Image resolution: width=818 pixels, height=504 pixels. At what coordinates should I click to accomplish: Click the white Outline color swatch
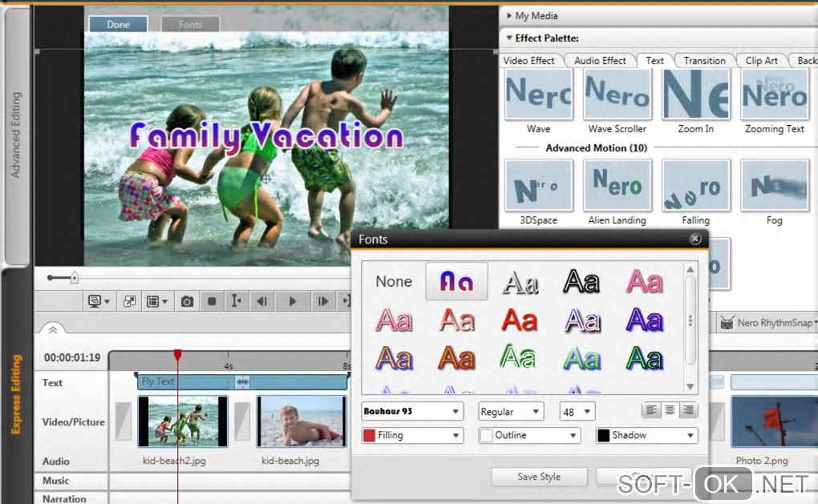point(486,435)
